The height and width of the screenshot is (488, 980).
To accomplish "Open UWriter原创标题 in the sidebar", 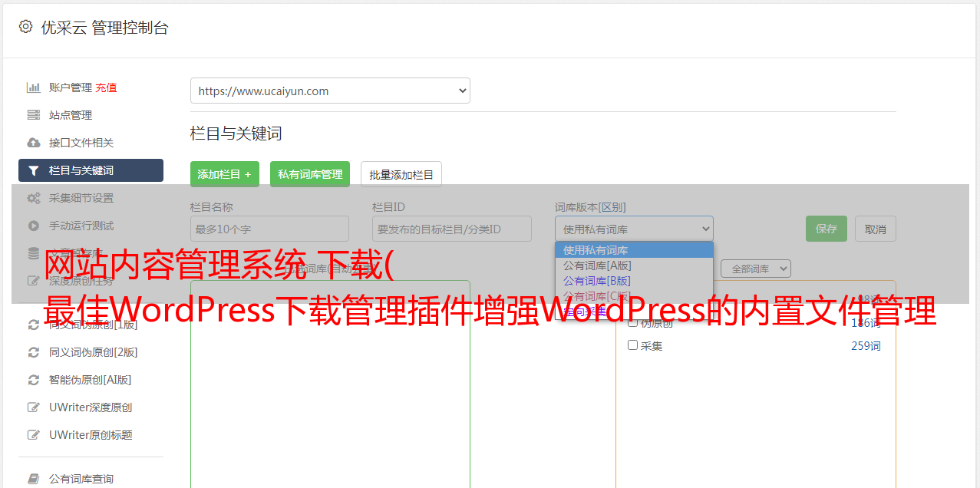I will (x=91, y=435).
